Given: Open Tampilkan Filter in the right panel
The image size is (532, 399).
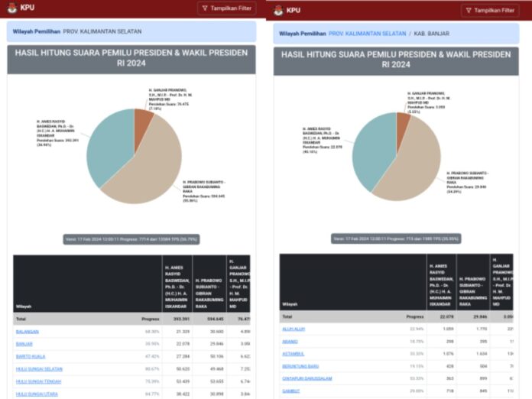Looking at the screenshot, I should coord(490,10).
